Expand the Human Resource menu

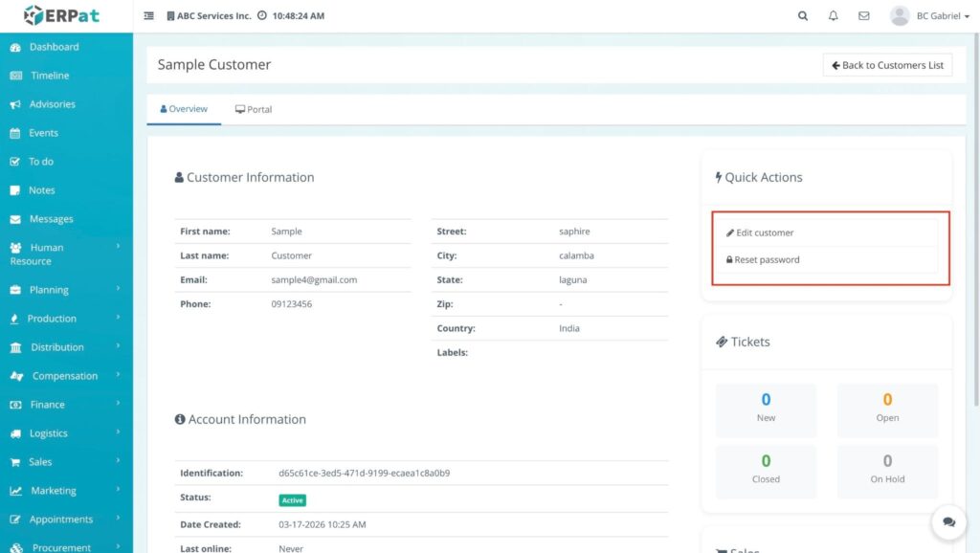65,254
